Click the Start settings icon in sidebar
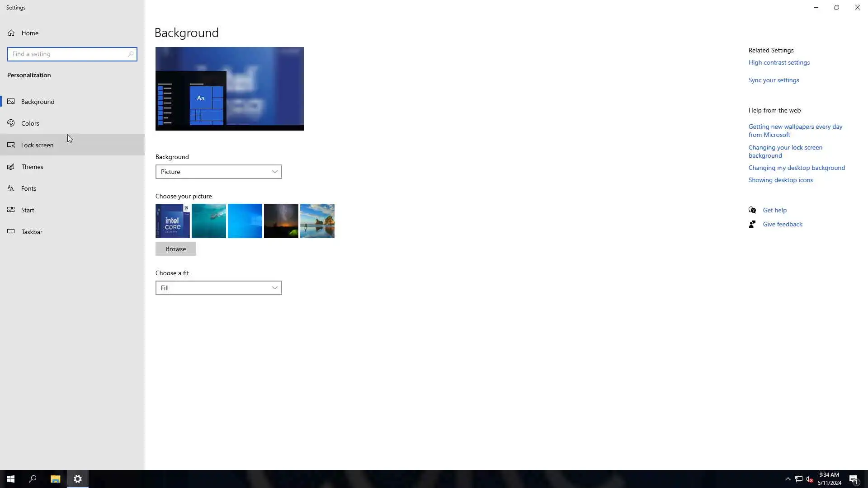Screen dimensions: 868x488 click(x=11, y=210)
